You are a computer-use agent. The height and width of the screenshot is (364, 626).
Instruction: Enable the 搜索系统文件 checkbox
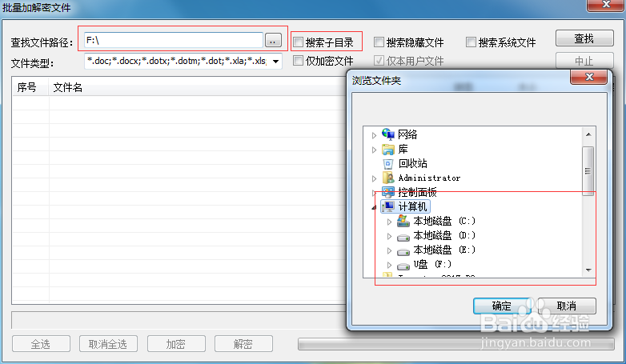(471, 42)
